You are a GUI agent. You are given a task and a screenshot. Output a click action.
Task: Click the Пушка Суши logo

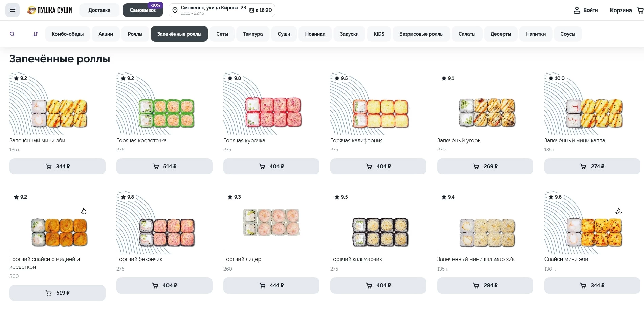coord(50,10)
